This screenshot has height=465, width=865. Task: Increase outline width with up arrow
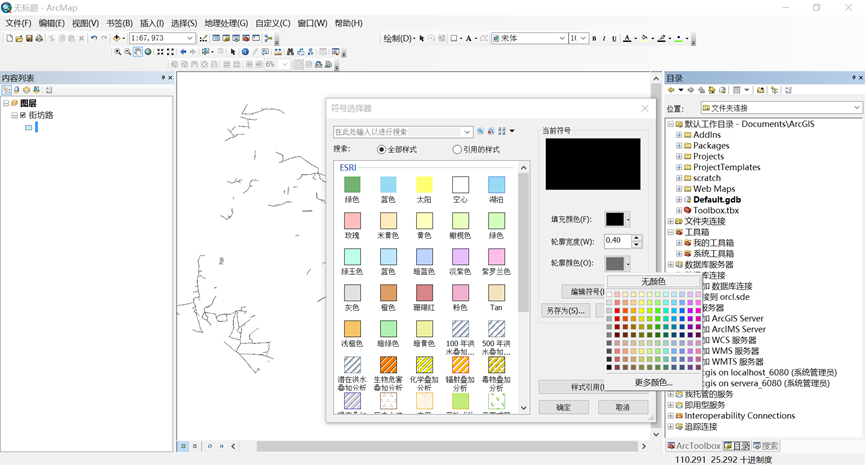(x=637, y=238)
